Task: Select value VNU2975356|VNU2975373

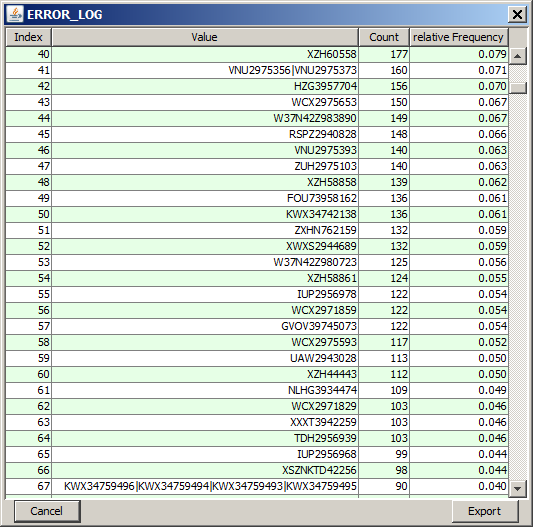Action: [205, 70]
